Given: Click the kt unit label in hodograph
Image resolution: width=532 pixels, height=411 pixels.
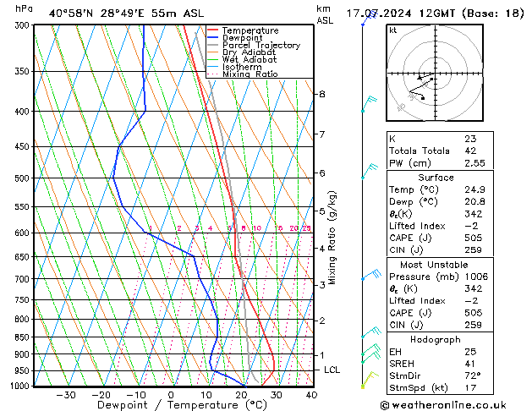Looking at the screenshot, I should 393,30.
